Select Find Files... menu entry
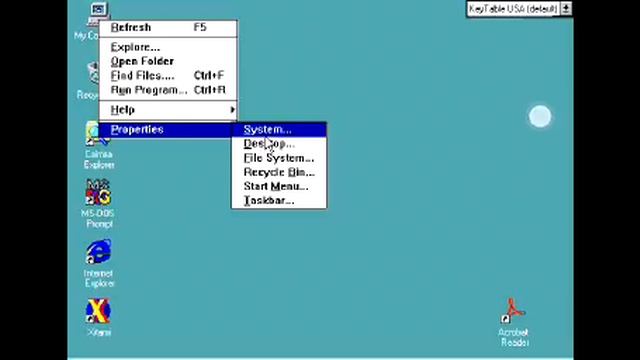Image resolution: width=640 pixels, height=360 pixels. coord(168,76)
